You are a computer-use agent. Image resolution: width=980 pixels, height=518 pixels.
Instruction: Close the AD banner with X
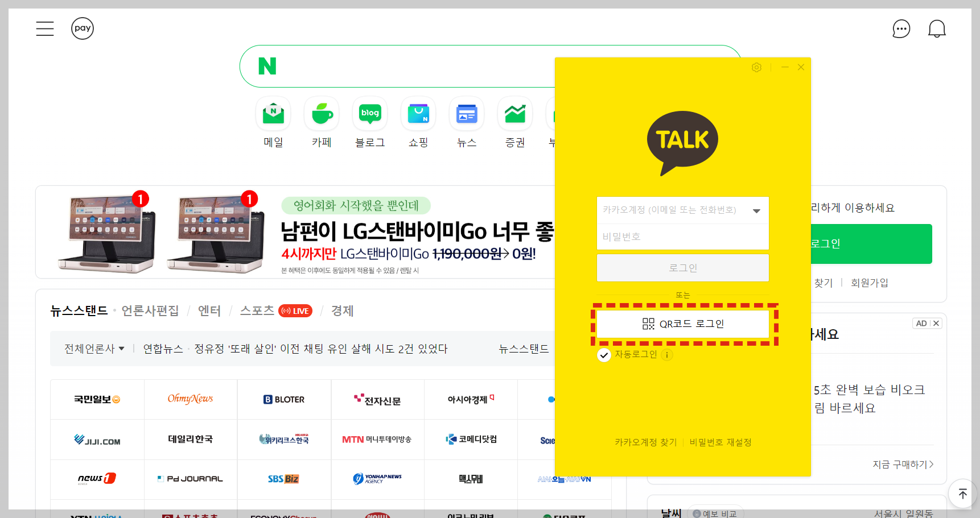click(936, 324)
